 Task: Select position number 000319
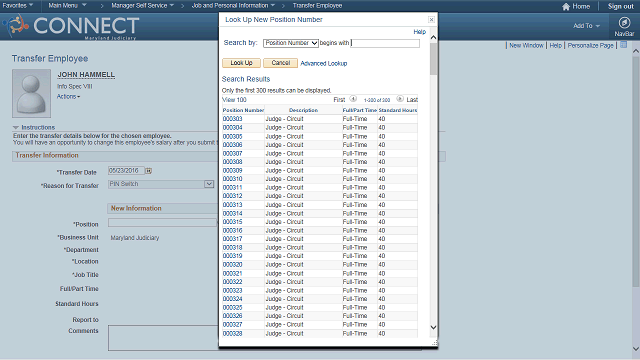pyautogui.click(x=232, y=256)
